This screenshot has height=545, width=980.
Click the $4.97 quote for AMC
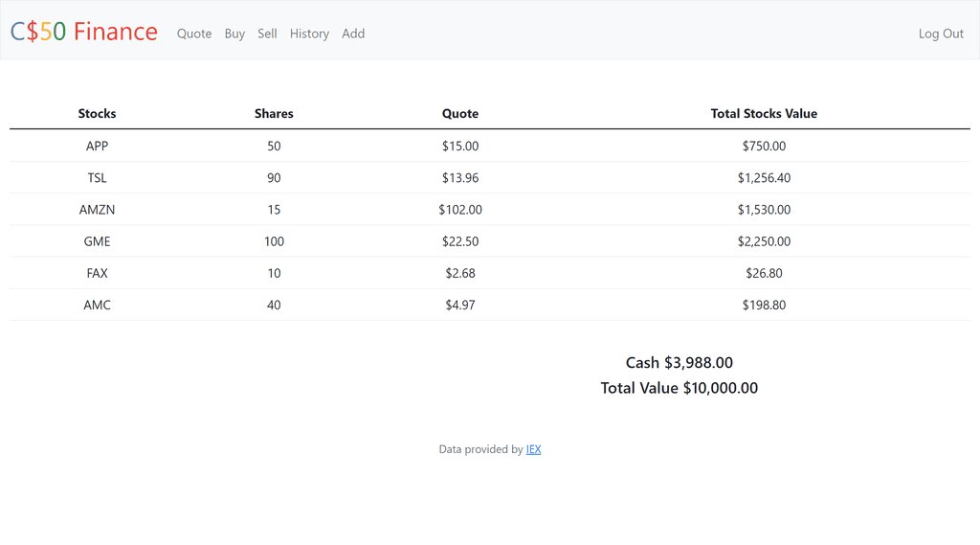pyautogui.click(x=460, y=306)
